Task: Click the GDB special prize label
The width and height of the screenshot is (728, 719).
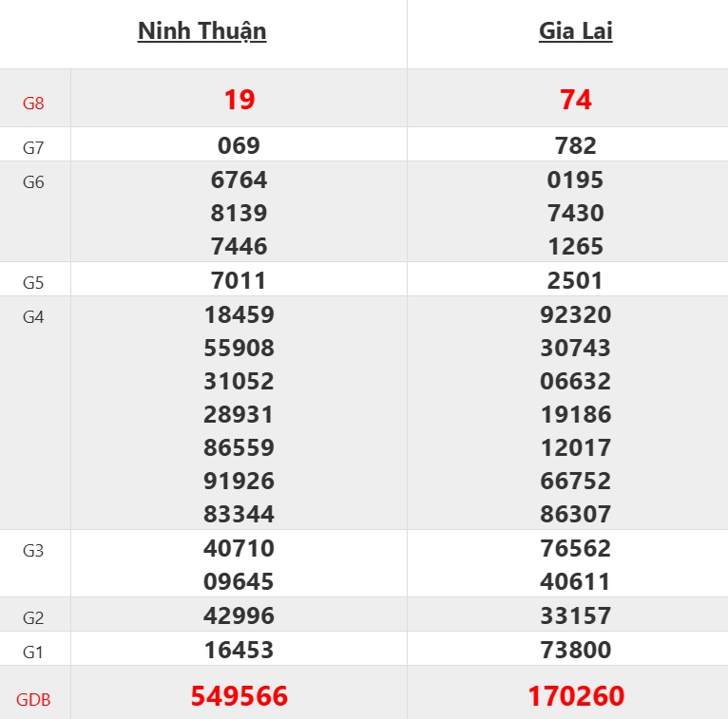Action: (33, 700)
